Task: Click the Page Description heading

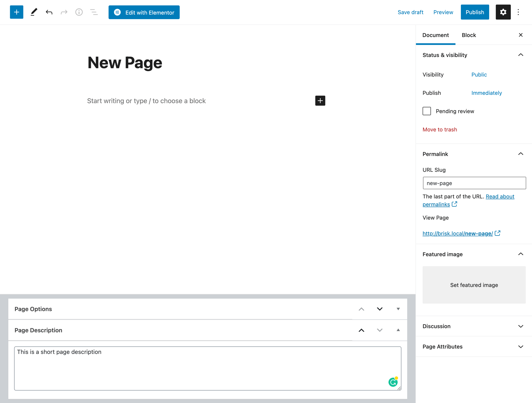Action: coord(38,330)
